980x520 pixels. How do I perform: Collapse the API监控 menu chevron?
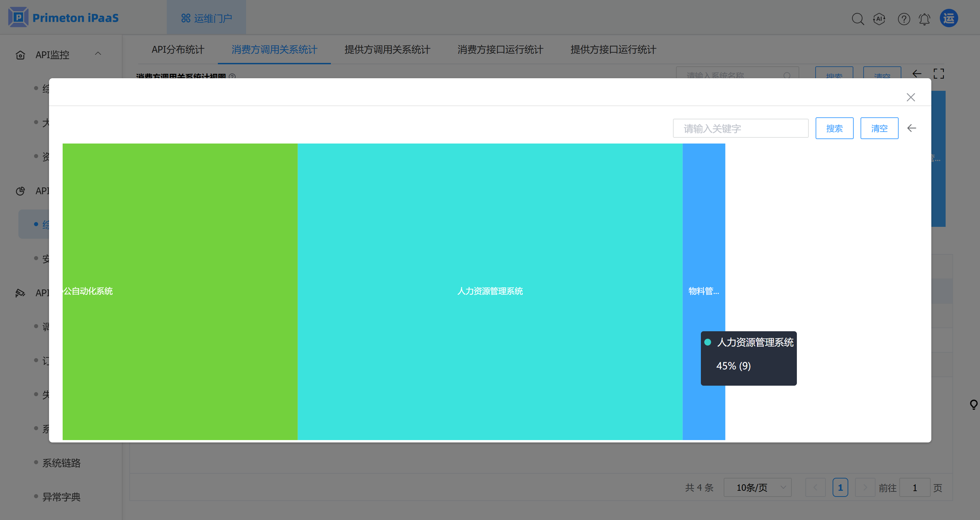click(x=98, y=54)
